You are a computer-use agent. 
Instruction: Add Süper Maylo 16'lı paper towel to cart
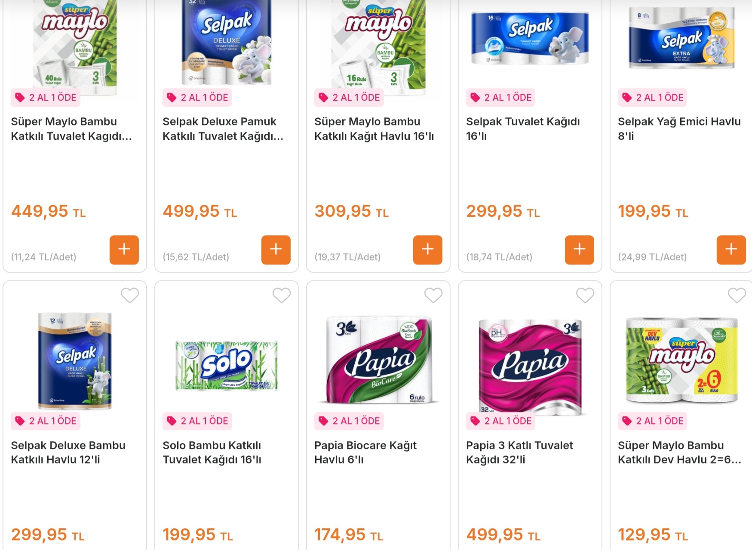point(427,249)
